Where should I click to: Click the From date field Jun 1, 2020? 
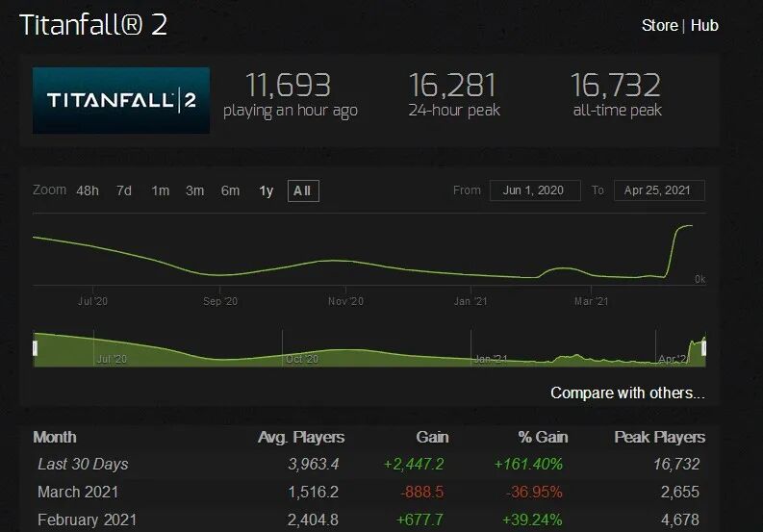535,190
